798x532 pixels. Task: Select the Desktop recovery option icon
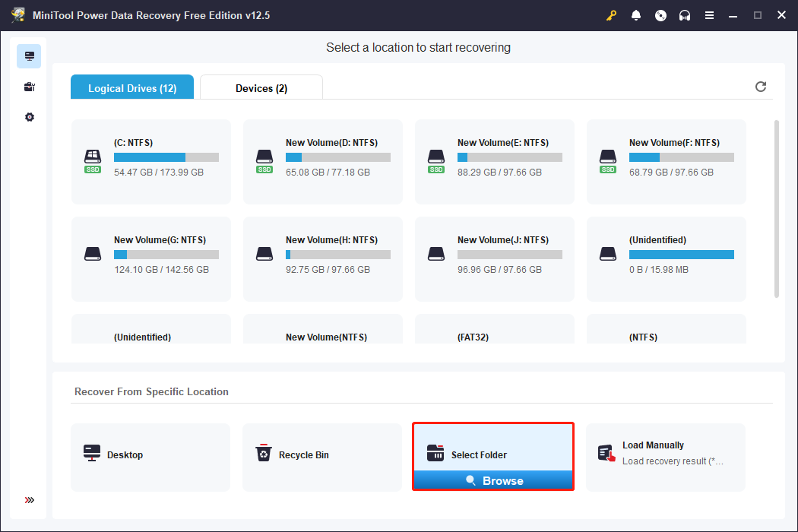coord(92,454)
